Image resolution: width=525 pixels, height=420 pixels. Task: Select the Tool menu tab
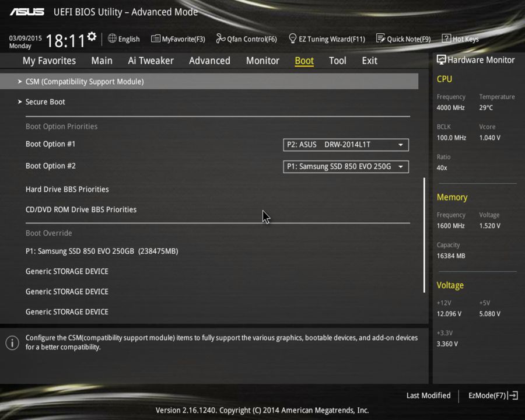click(337, 60)
